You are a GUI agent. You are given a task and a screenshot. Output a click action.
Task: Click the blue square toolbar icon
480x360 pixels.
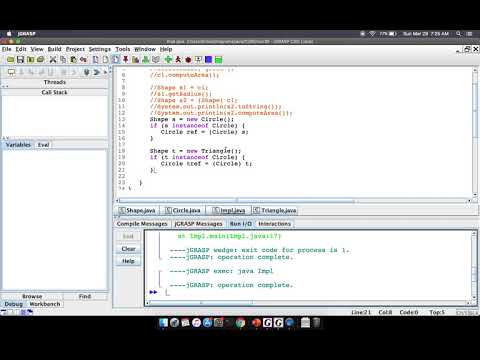pos(209,60)
